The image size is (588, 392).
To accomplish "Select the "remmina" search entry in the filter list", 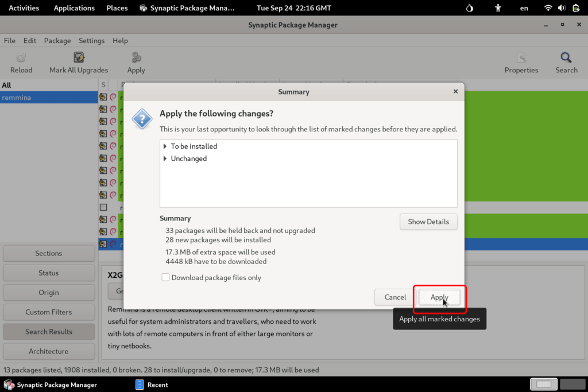I will (49, 98).
